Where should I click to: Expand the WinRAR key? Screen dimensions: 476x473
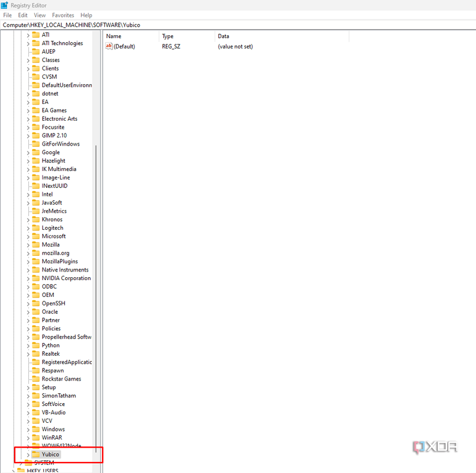[28, 438]
